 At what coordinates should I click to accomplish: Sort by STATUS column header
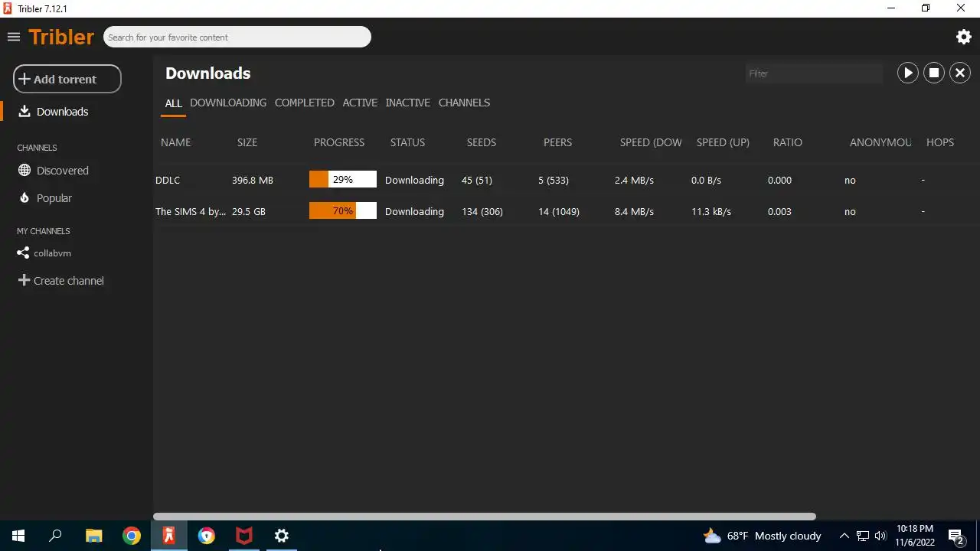click(x=407, y=142)
